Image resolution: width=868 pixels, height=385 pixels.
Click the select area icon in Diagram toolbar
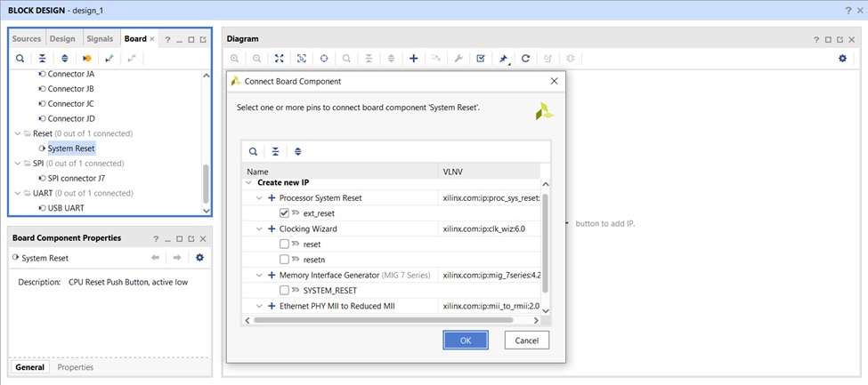(x=302, y=58)
